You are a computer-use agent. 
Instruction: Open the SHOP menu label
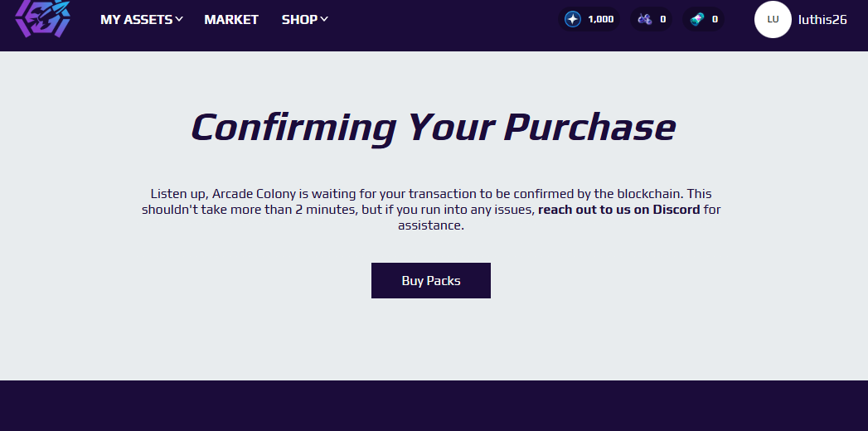tap(299, 19)
